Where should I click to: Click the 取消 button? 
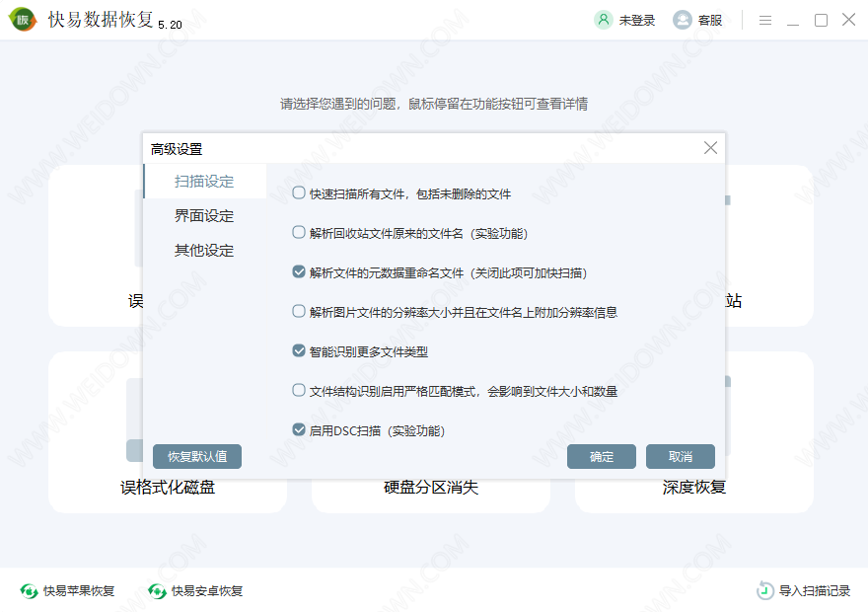click(x=681, y=456)
